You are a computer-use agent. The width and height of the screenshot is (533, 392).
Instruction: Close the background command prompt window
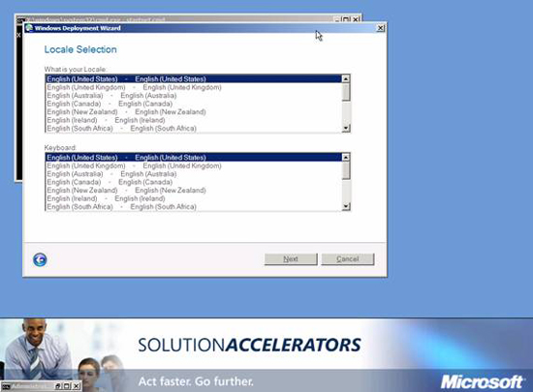point(356,19)
